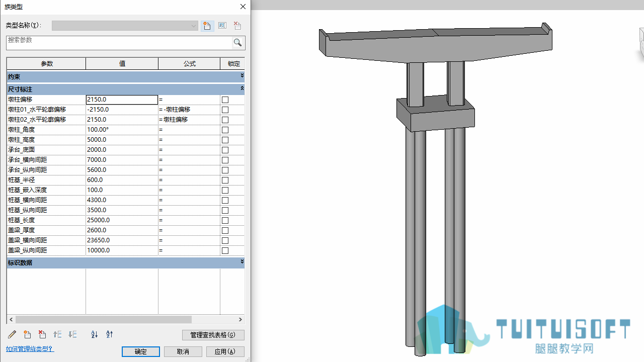
Task: Sort the parameters in ascending A-Z order
Action: tap(94, 334)
